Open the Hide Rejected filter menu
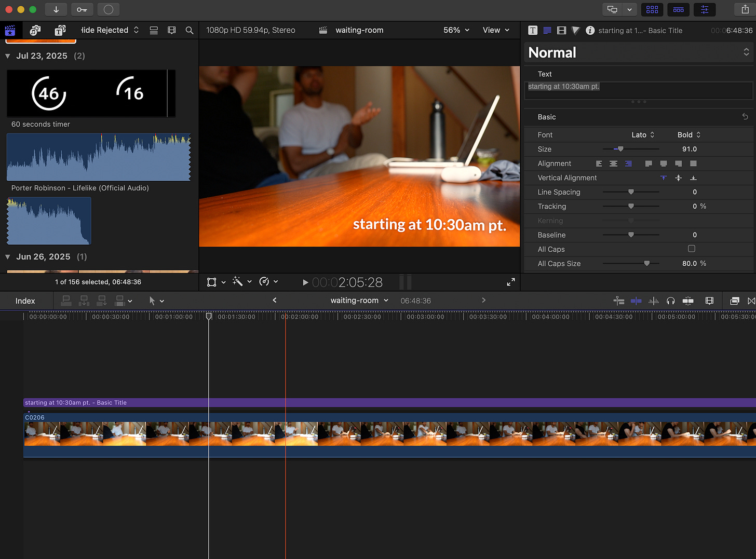 point(110,30)
